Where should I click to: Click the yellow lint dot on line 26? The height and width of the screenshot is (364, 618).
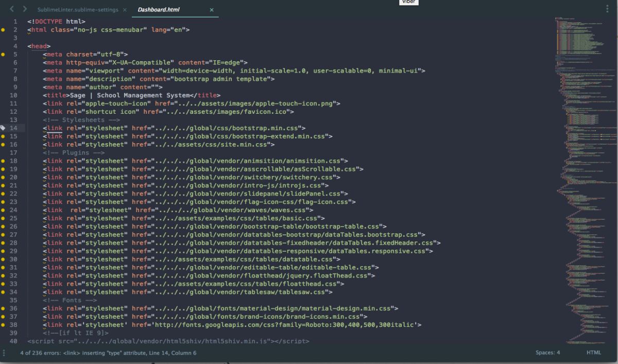[3, 227]
